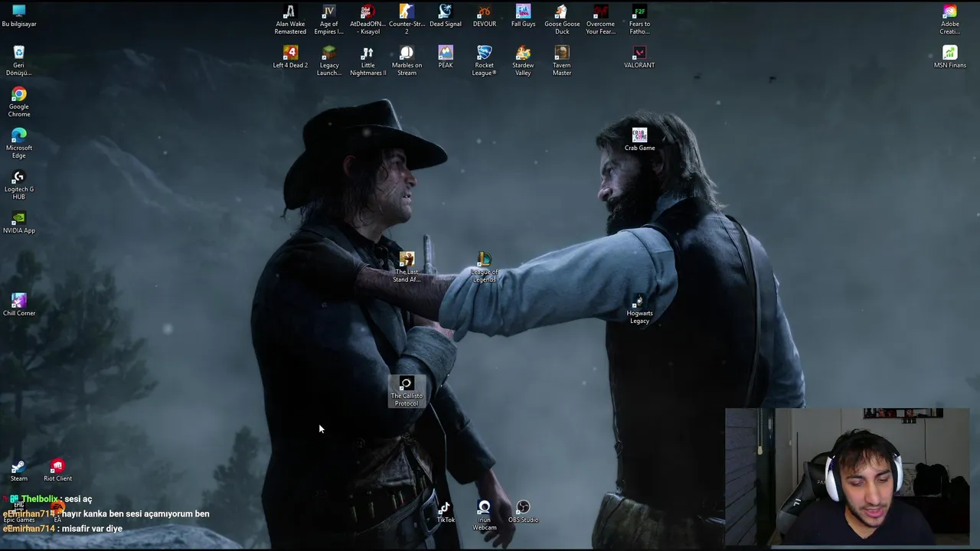Image resolution: width=980 pixels, height=551 pixels.
Task: Open the League of Legends icon
Action: tap(485, 268)
